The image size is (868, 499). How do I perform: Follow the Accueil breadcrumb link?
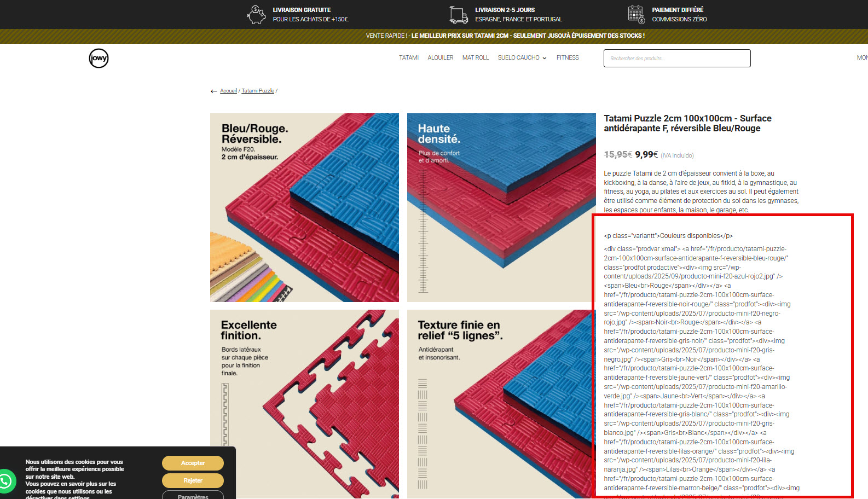point(228,91)
